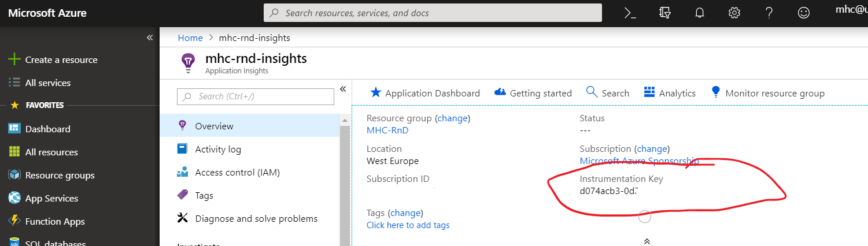
Task: Open Access control (IAM) menu item
Action: click(x=250, y=172)
